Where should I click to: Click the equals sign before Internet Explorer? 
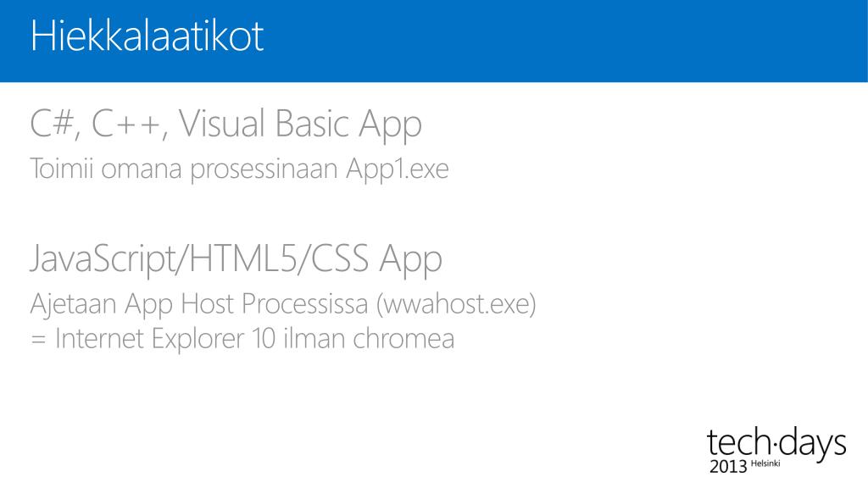tap(38, 339)
